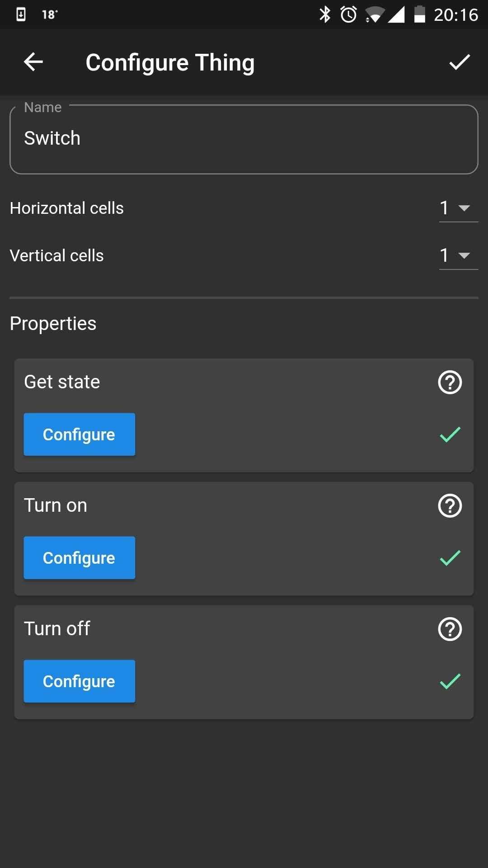Tap green checkmark beside Turn off
Image resolution: width=488 pixels, height=868 pixels.
[450, 681]
